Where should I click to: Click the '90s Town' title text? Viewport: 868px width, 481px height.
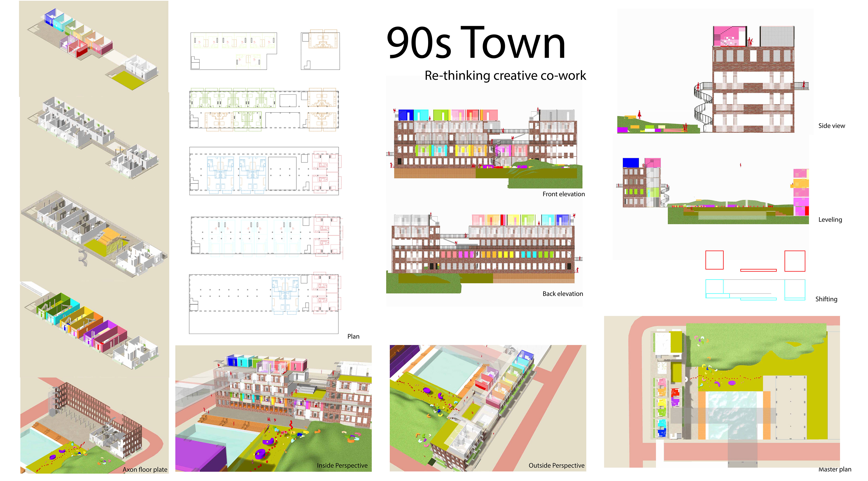click(x=476, y=43)
